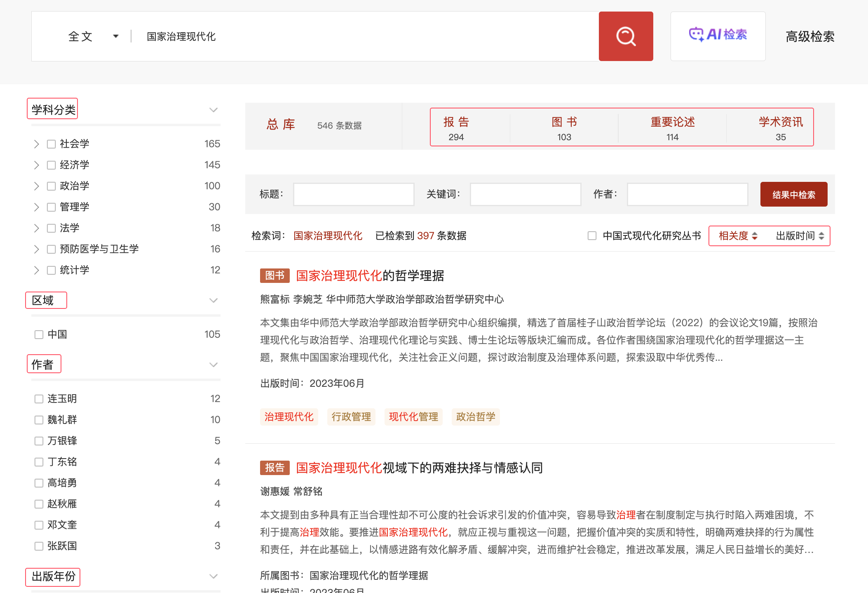Viewport: 868px width, 593px height.
Task: Check the 中国 region checkbox
Action: (x=39, y=334)
